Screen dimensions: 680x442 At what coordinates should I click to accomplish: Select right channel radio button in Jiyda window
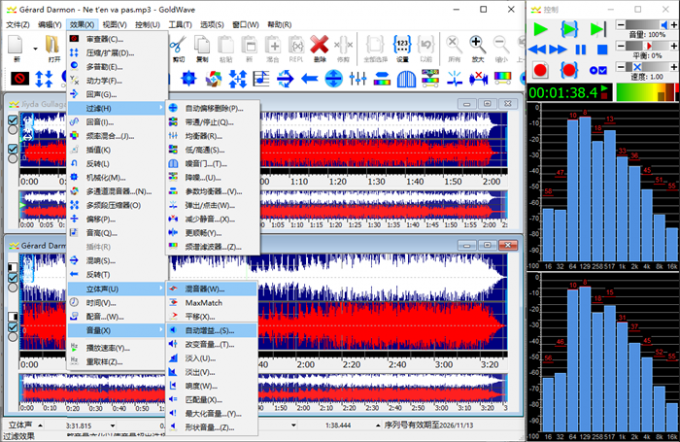pyautogui.click(x=13, y=158)
